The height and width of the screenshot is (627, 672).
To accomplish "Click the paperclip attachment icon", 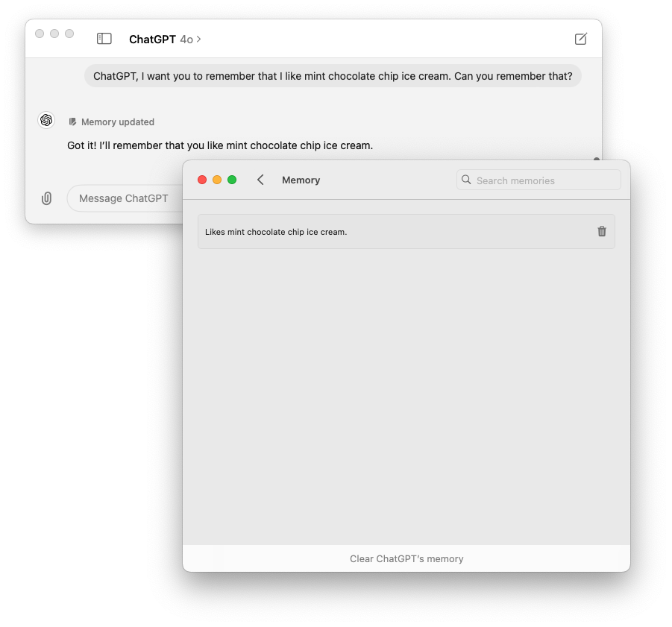I will tap(46, 198).
